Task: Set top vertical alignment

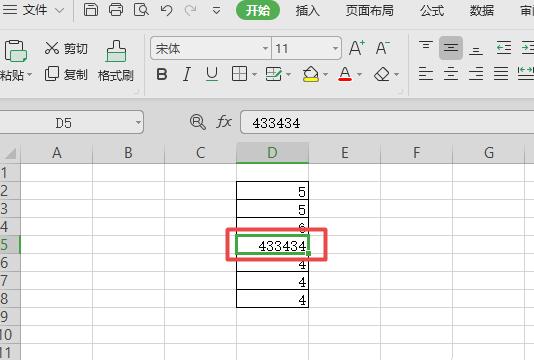Action: coord(426,45)
